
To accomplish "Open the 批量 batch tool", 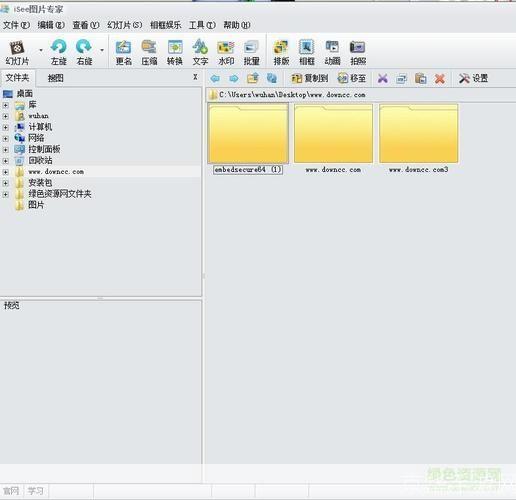I will (252, 52).
